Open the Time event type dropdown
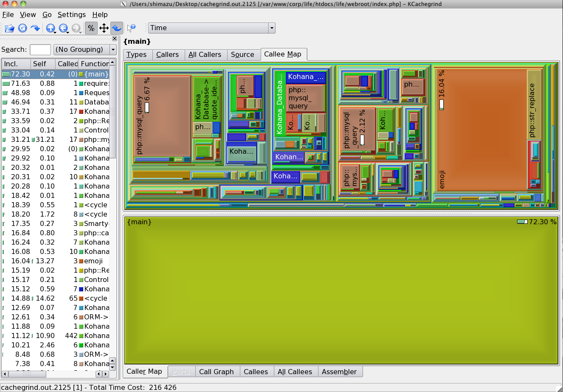563x392 pixels. [211, 28]
